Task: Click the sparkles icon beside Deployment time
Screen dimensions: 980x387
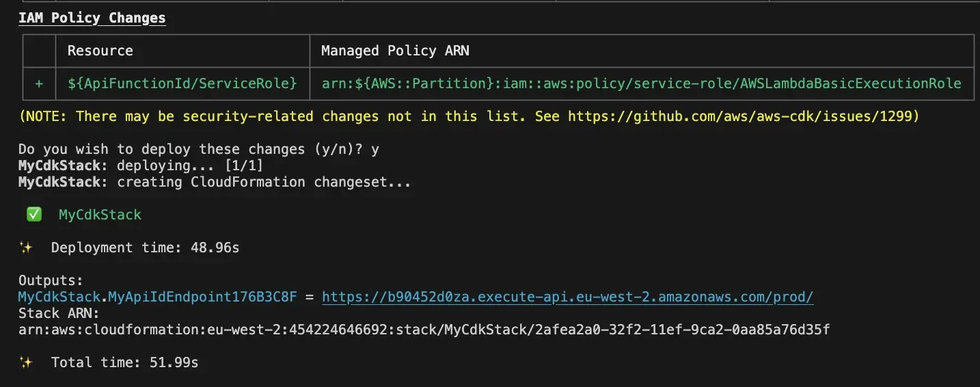Action: [x=26, y=248]
